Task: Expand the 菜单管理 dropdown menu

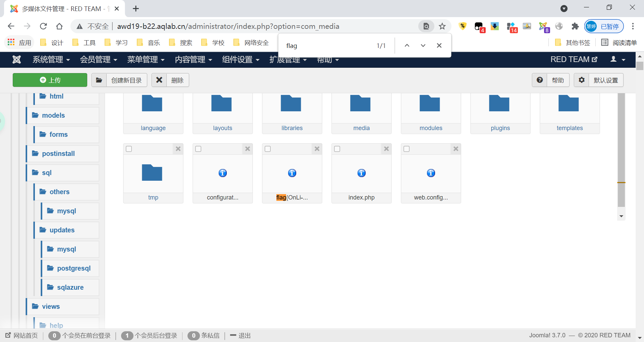Action: (146, 60)
